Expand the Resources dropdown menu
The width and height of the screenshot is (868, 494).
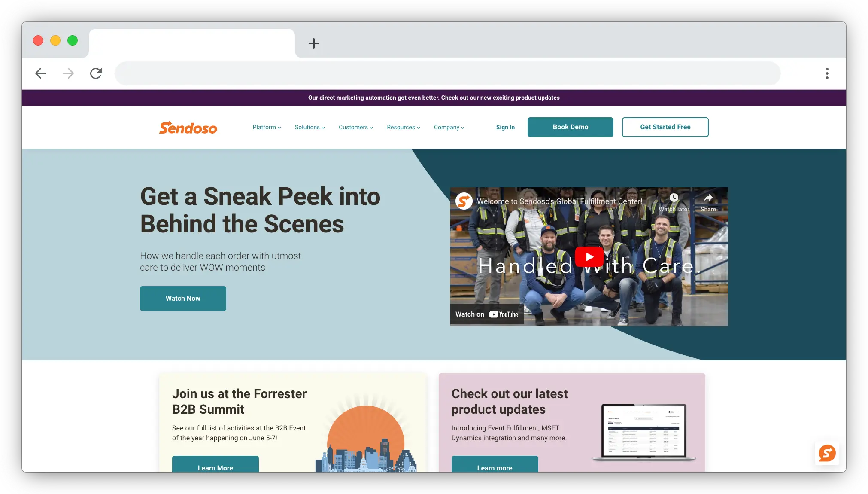(403, 128)
